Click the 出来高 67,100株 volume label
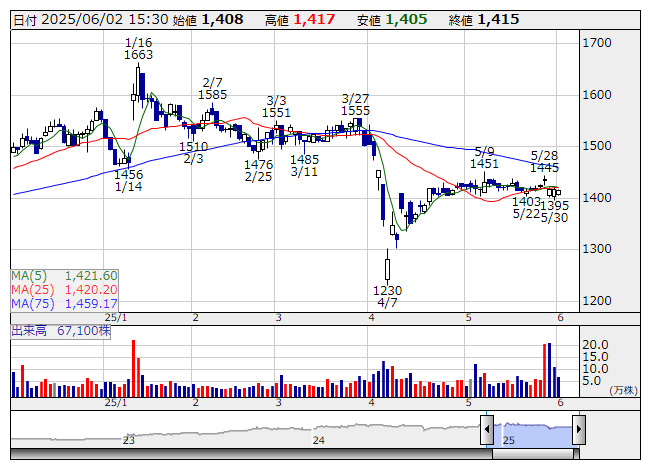The height and width of the screenshot is (470, 653). pyautogui.click(x=61, y=331)
